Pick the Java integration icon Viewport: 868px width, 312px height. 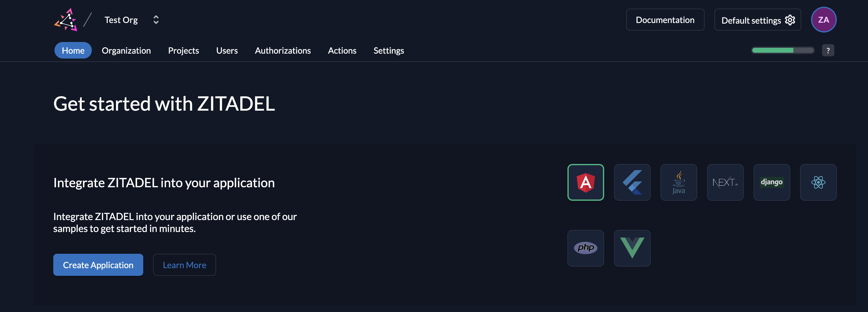[678, 182]
